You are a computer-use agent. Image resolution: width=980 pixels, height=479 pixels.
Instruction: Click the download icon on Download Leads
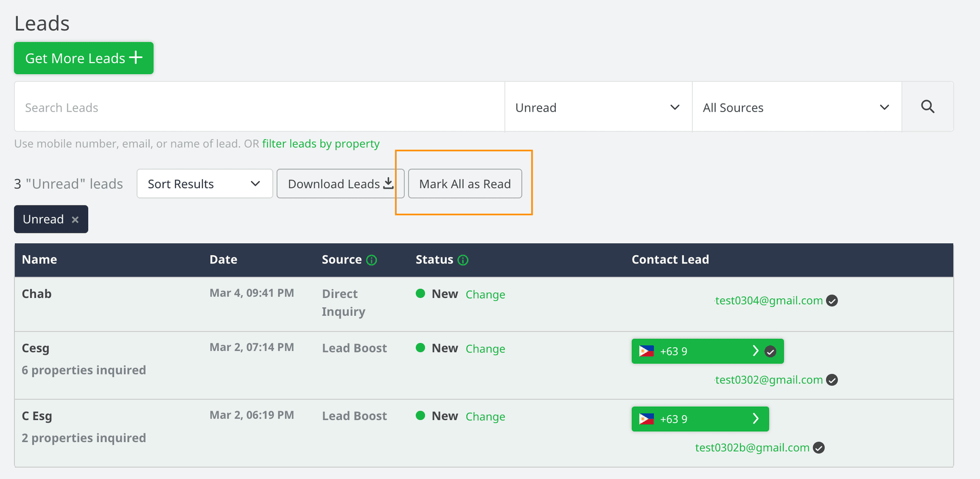[387, 183]
